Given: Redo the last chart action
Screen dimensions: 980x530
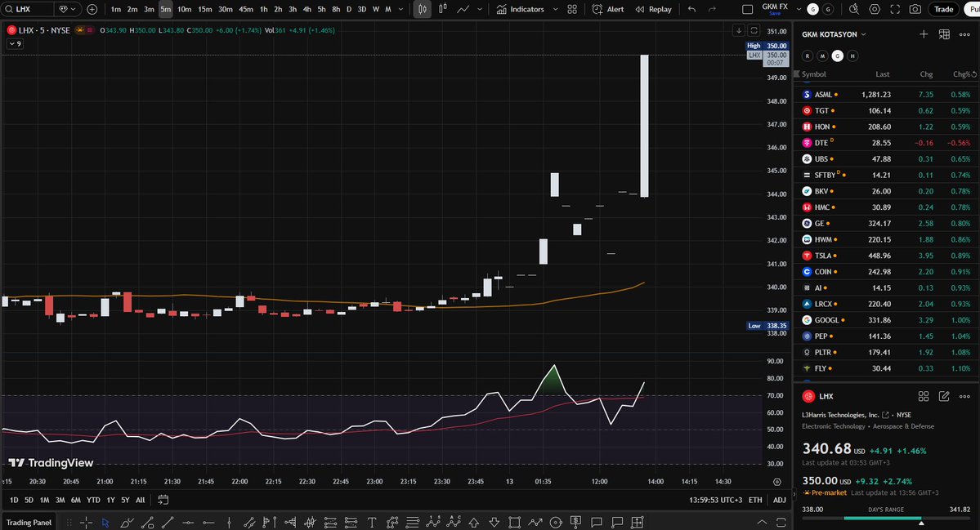Looking at the screenshot, I should (x=712, y=9).
